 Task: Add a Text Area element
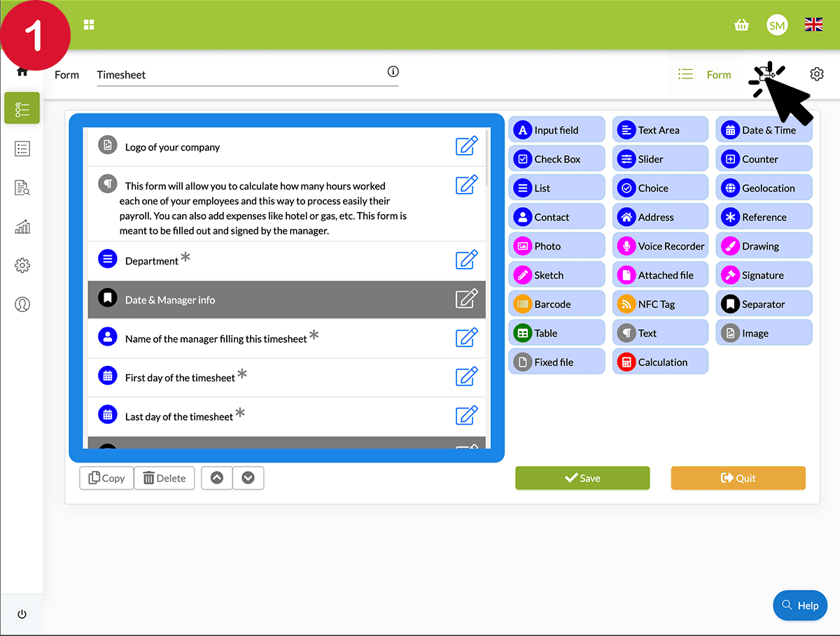660,130
